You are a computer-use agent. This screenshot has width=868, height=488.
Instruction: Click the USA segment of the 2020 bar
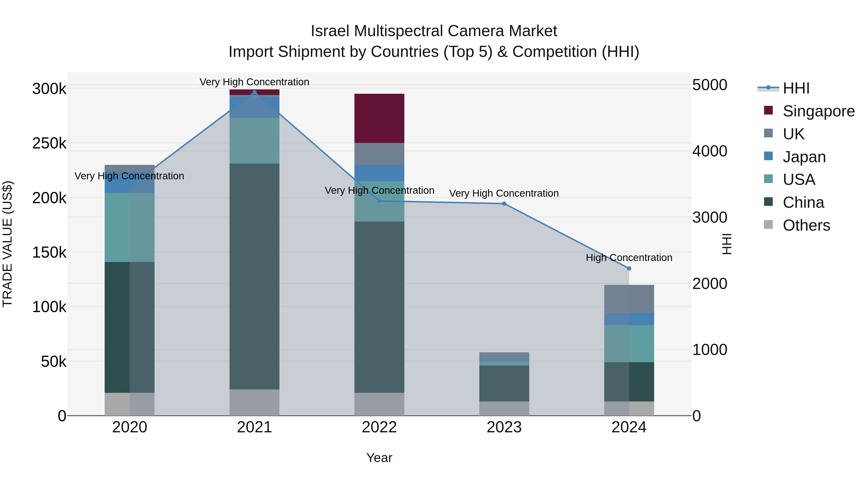tap(130, 227)
